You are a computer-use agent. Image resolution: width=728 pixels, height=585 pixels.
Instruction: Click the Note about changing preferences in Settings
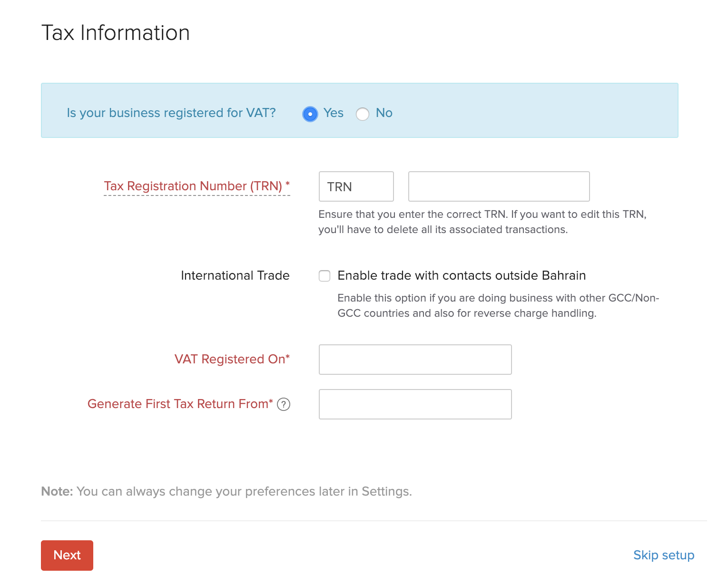[x=226, y=491]
